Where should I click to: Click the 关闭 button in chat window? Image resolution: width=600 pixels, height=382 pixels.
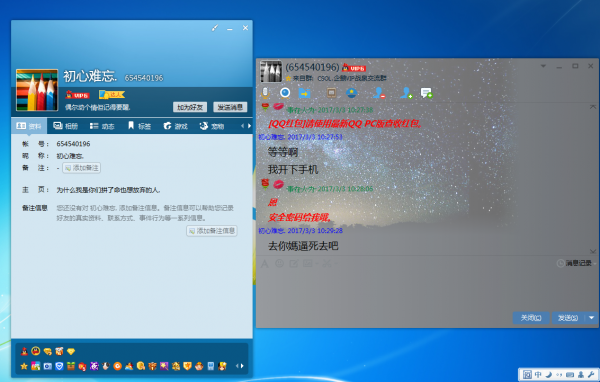tap(531, 318)
